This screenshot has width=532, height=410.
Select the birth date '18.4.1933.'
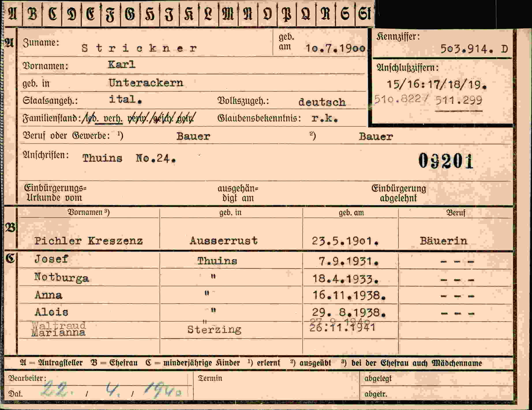pyautogui.click(x=345, y=279)
